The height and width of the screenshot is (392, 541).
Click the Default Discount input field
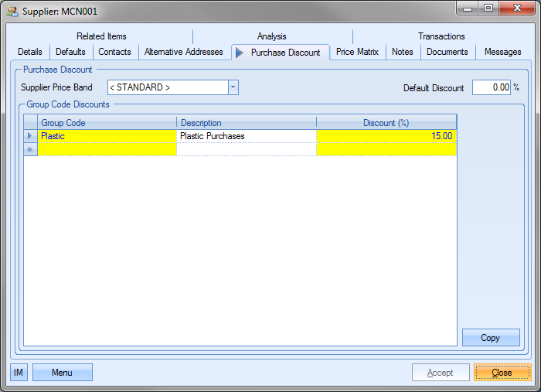[x=491, y=87]
